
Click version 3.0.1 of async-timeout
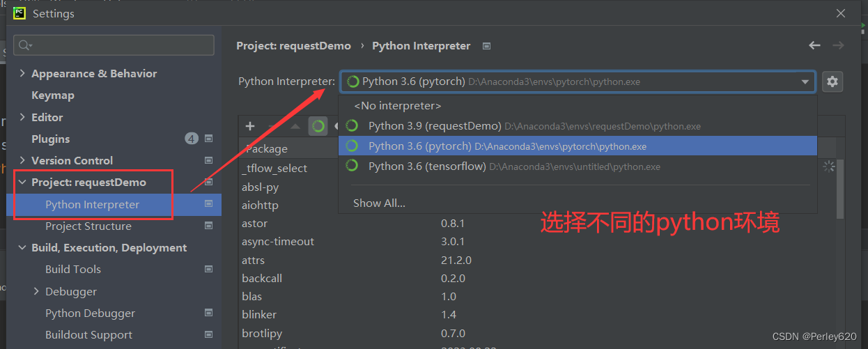click(453, 241)
